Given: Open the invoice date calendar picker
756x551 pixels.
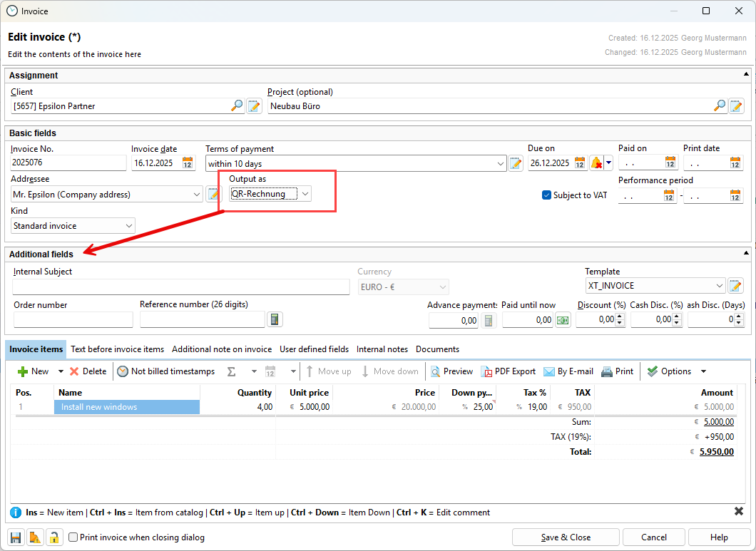Looking at the screenshot, I should pyautogui.click(x=188, y=163).
